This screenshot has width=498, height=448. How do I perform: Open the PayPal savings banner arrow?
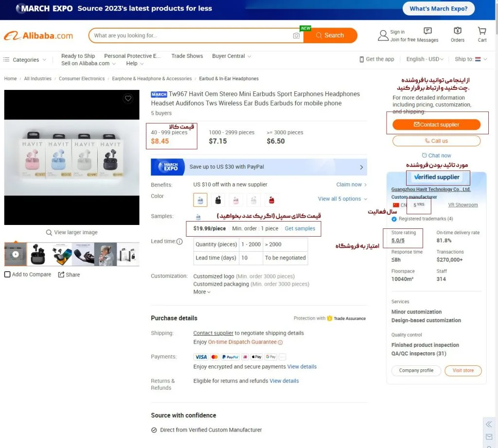[x=361, y=167]
